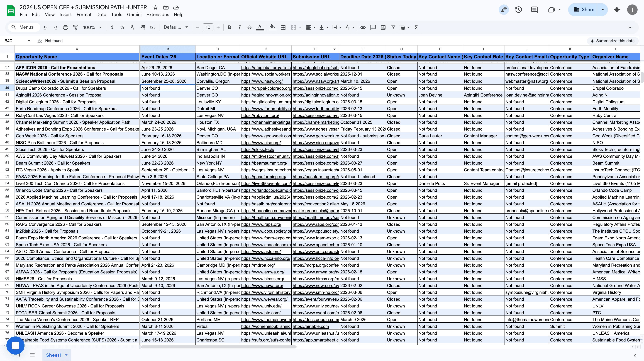Click the Name box showing B40
The image size is (644, 361).
click(x=17, y=41)
